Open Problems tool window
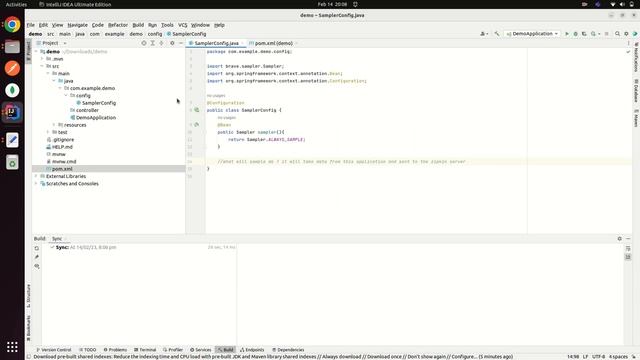 (115, 350)
